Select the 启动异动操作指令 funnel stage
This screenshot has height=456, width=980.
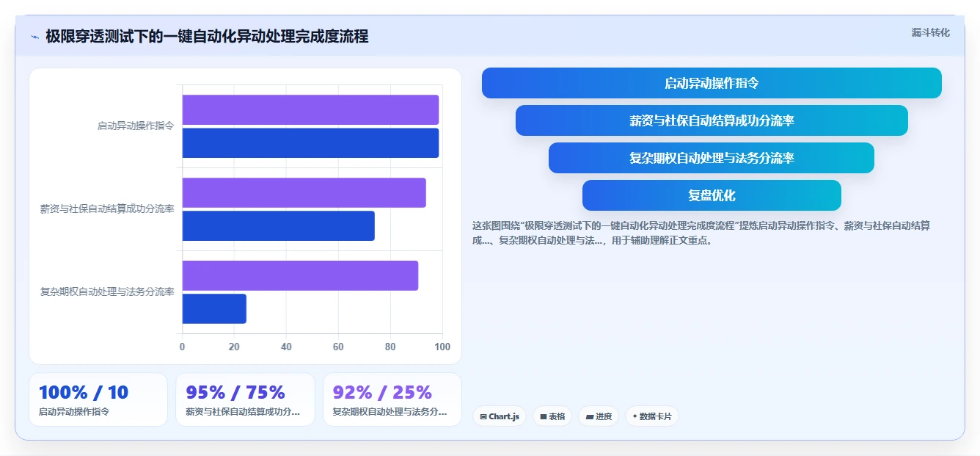coord(712,83)
